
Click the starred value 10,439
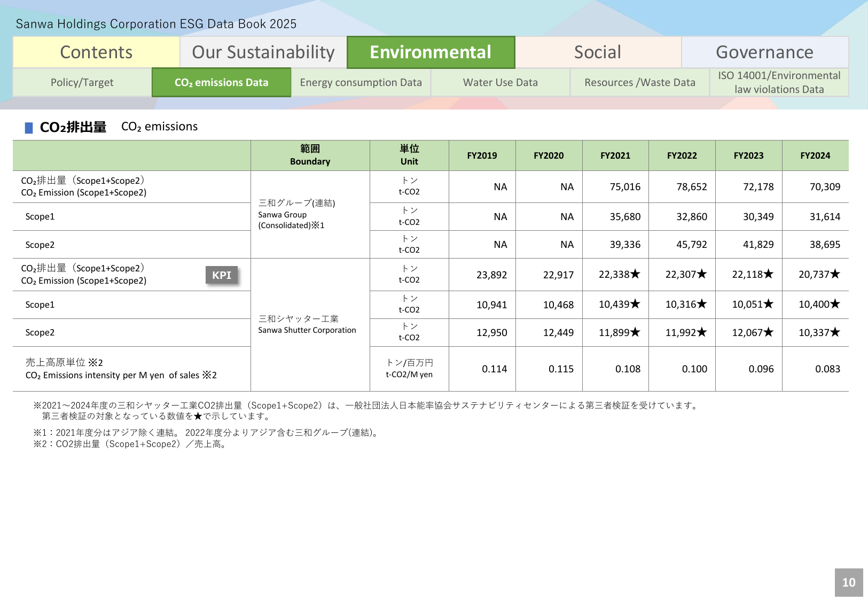620,305
